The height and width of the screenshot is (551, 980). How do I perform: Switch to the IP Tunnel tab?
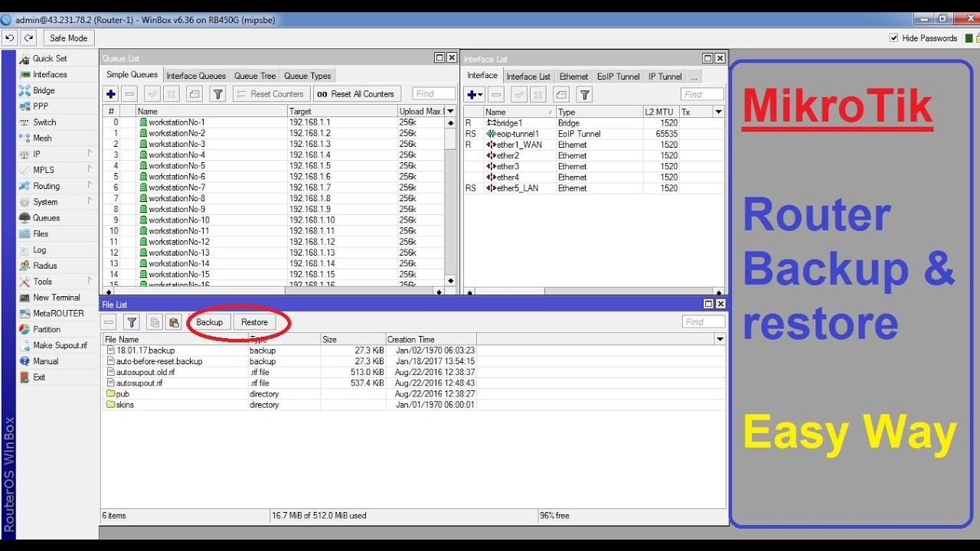pyautogui.click(x=665, y=77)
